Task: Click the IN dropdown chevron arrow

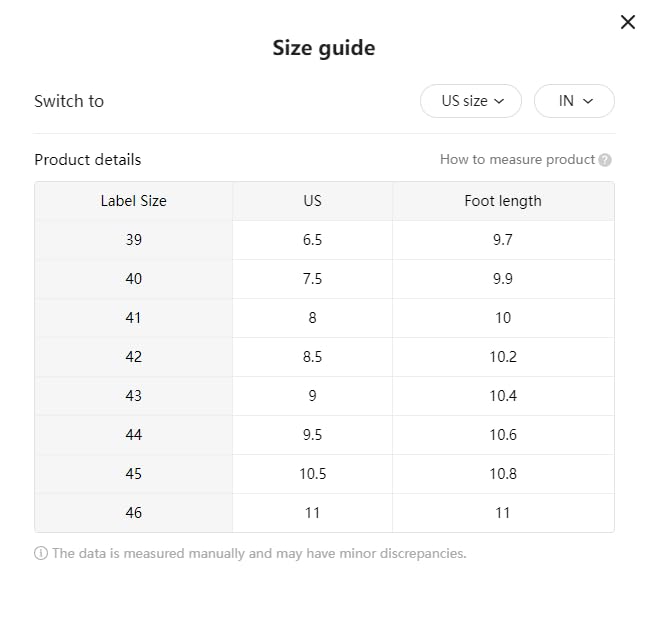Action: (x=588, y=101)
